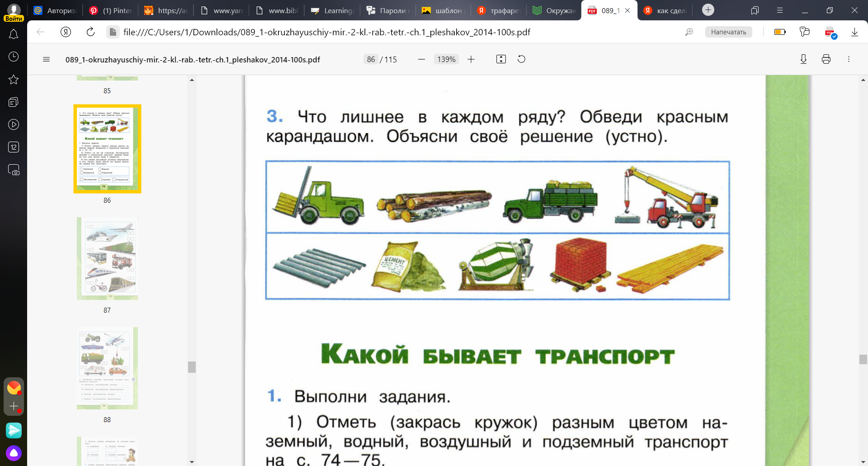Open the PDF extension icon
The height and width of the screenshot is (466, 868).
830,33
